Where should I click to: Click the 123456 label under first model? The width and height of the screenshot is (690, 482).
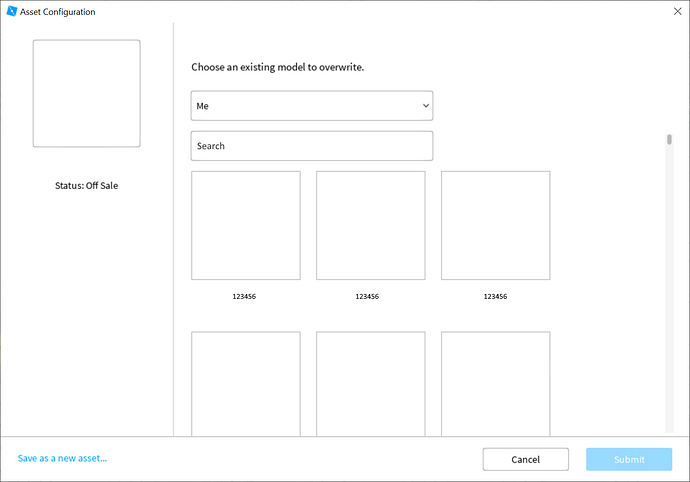pyautogui.click(x=245, y=297)
